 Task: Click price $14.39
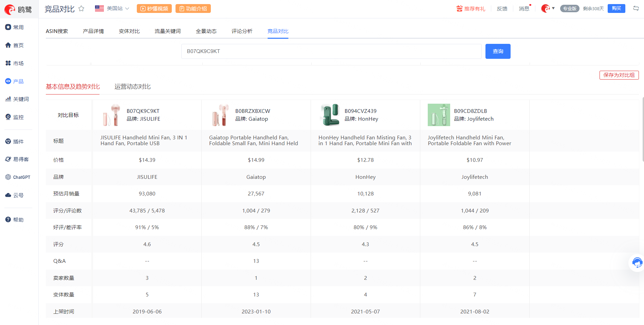click(147, 160)
